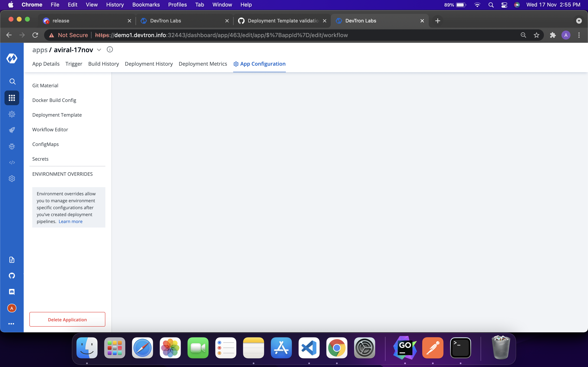Open the Learn more link
Image resolution: width=588 pixels, height=367 pixels.
(x=70, y=221)
